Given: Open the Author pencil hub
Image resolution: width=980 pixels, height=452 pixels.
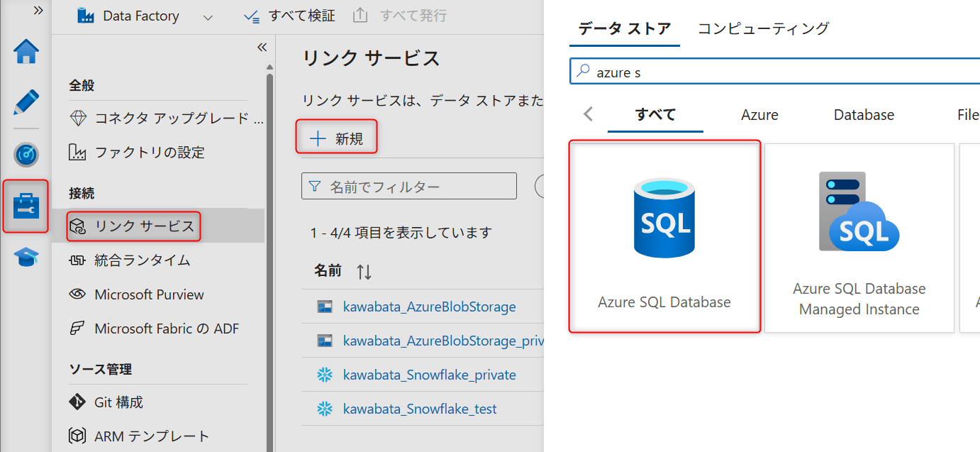Looking at the screenshot, I should click(x=26, y=103).
